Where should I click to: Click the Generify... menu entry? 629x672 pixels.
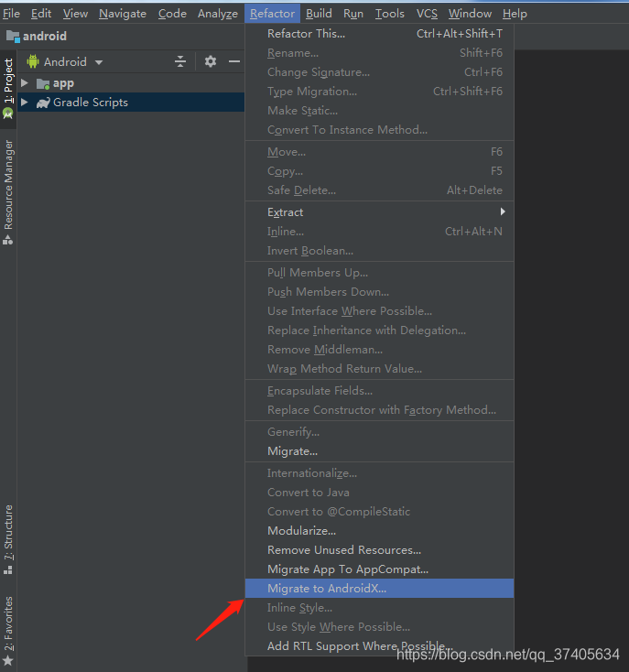[x=380, y=431]
